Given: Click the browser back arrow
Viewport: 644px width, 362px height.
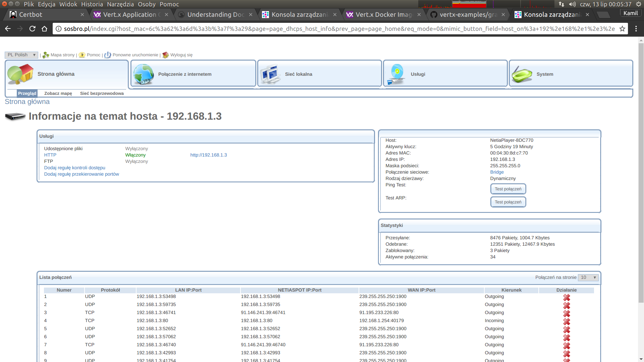Looking at the screenshot, I should pyautogui.click(x=8, y=29).
